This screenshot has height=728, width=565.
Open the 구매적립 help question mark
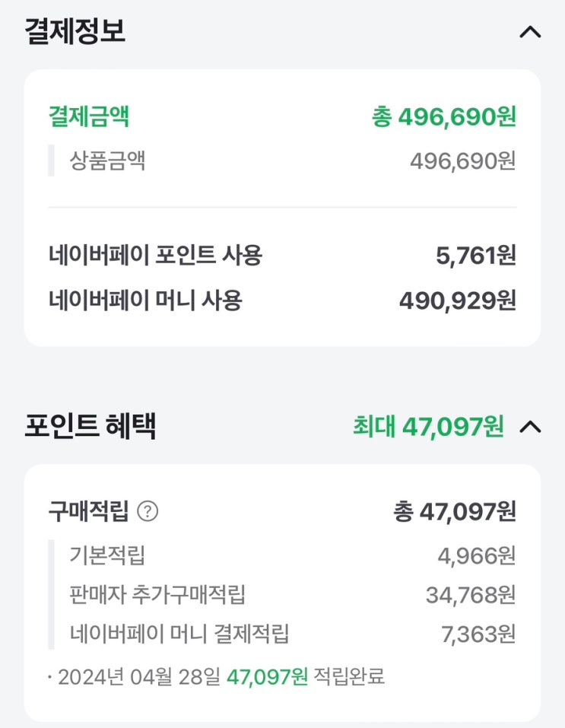(x=148, y=512)
